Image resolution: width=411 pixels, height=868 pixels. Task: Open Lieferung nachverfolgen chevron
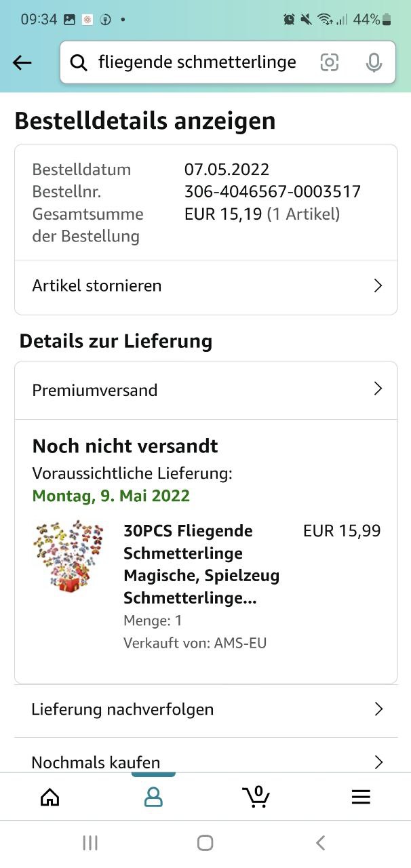point(378,709)
